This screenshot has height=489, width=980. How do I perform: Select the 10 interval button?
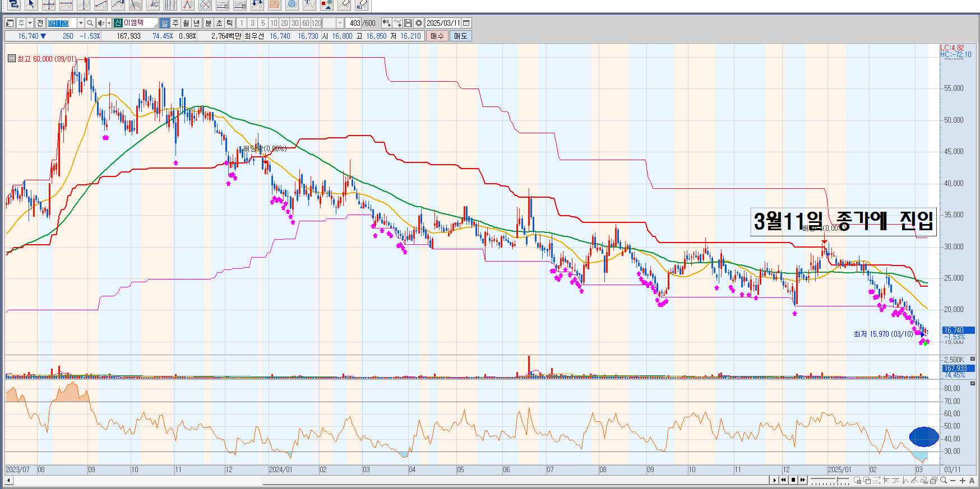274,23
